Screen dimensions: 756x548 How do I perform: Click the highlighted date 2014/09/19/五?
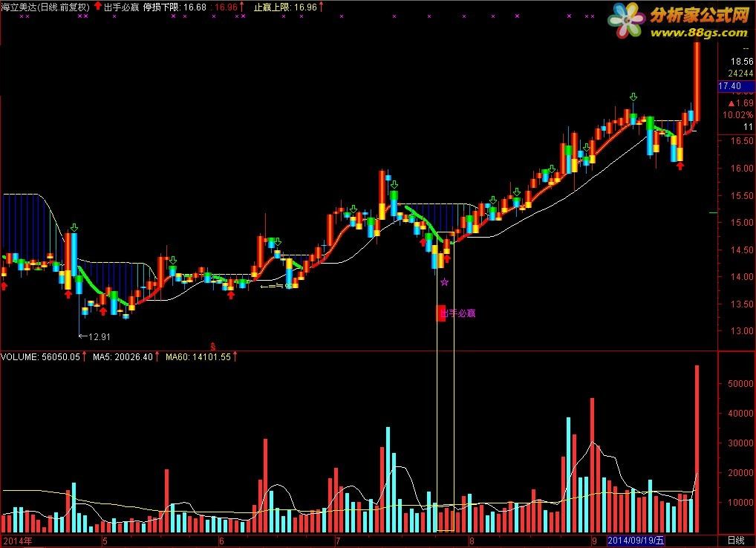point(636,541)
